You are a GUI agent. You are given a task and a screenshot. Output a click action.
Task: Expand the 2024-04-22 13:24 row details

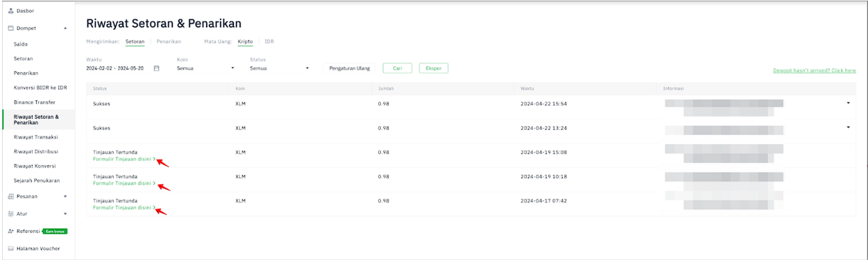[x=848, y=128]
